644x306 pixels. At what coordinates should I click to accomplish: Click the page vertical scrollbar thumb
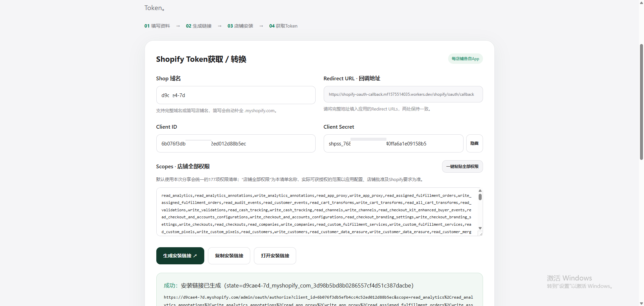click(x=641, y=101)
